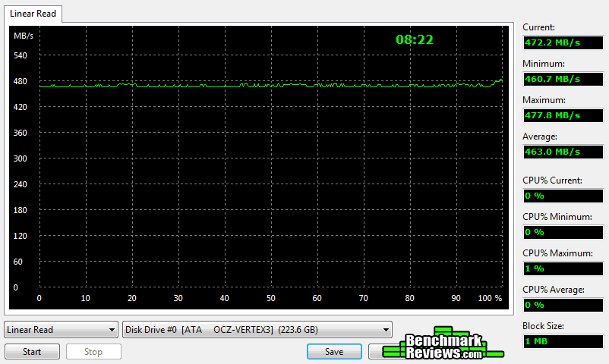
Task: Click the CPU% Maximum 1 % value
Action: pyautogui.click(x=563, y=268)
